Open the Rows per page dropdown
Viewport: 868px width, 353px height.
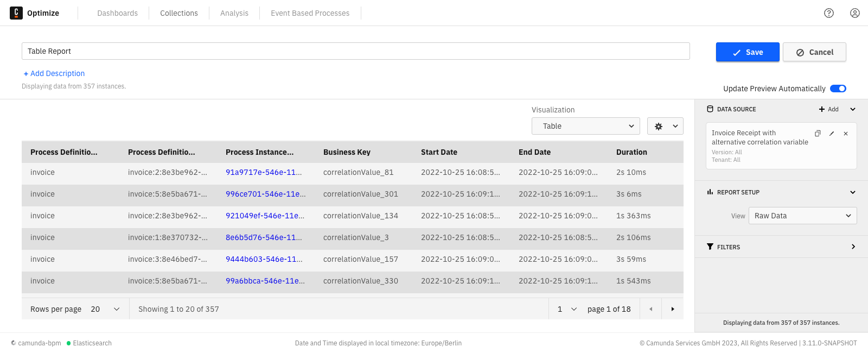point(105,309)
